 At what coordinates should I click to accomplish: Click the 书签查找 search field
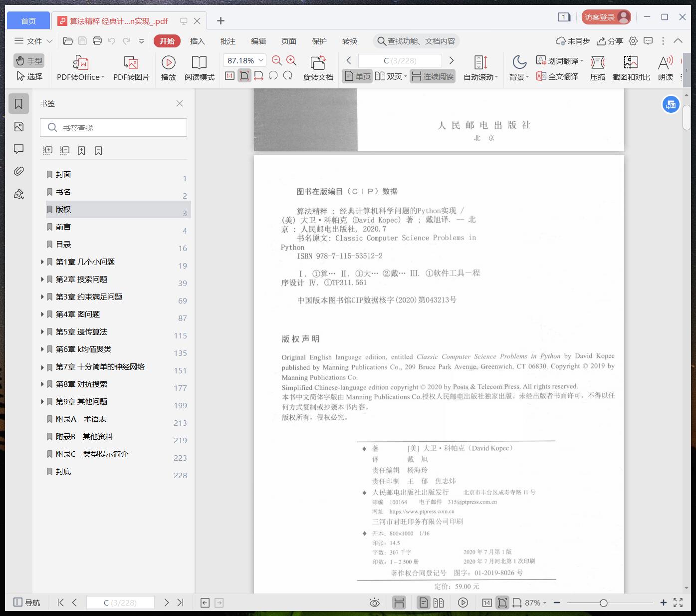[x=113, y=128]
